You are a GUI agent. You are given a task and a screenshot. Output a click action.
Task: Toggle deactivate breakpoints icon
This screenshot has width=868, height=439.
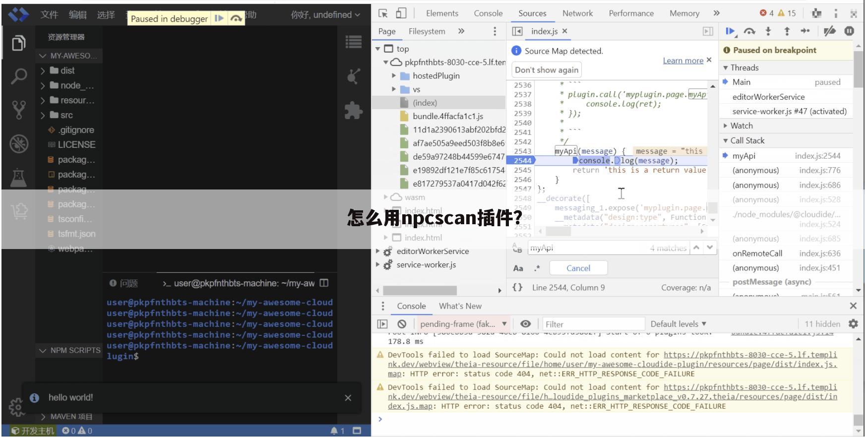[x=829, y=31]
